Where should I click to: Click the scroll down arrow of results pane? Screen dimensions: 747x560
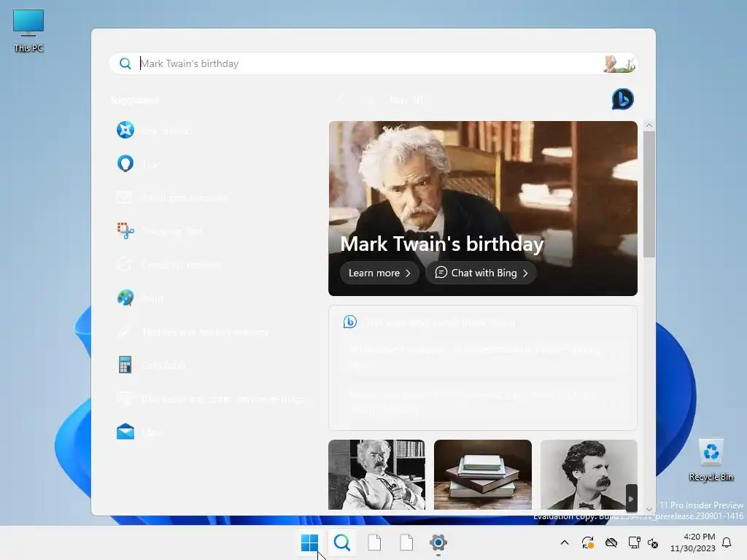coord(649,509)
